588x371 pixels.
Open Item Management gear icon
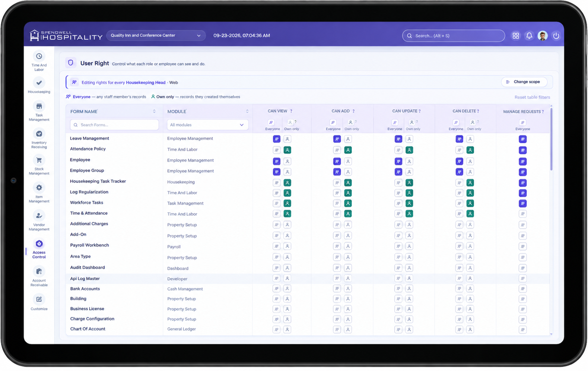pos(39,188)
